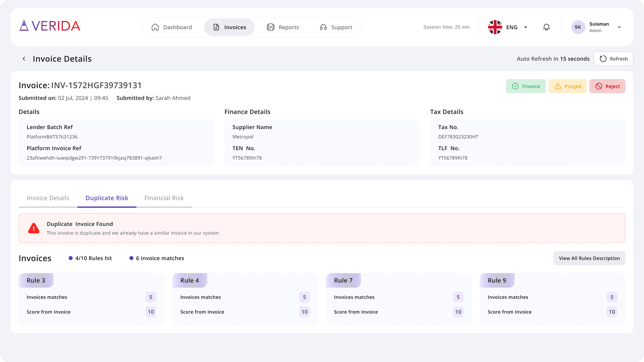Click the Purged warning triangle icon
The image size is (644, 362).
558,86
